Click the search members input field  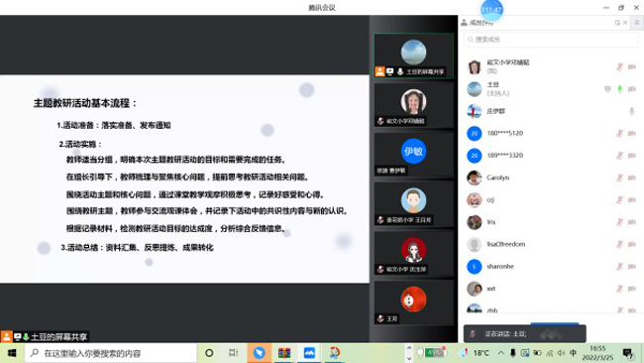click(x=551, y=40)
